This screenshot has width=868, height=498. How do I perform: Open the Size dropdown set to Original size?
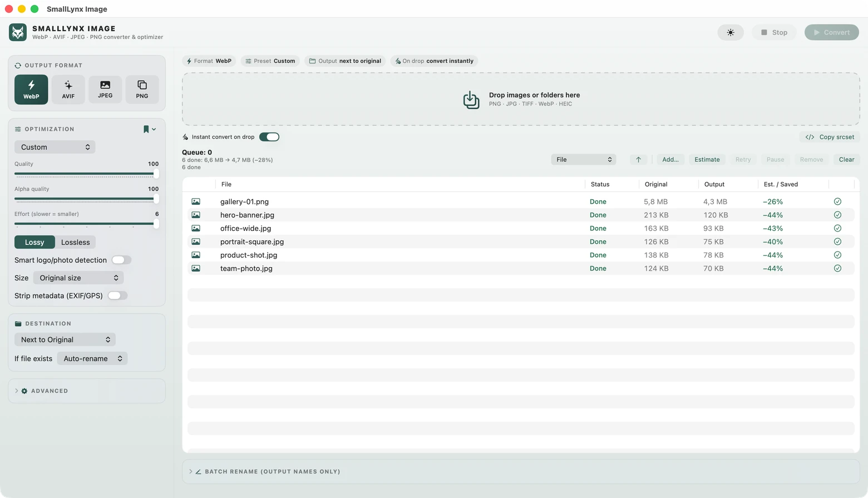(78, 278)
